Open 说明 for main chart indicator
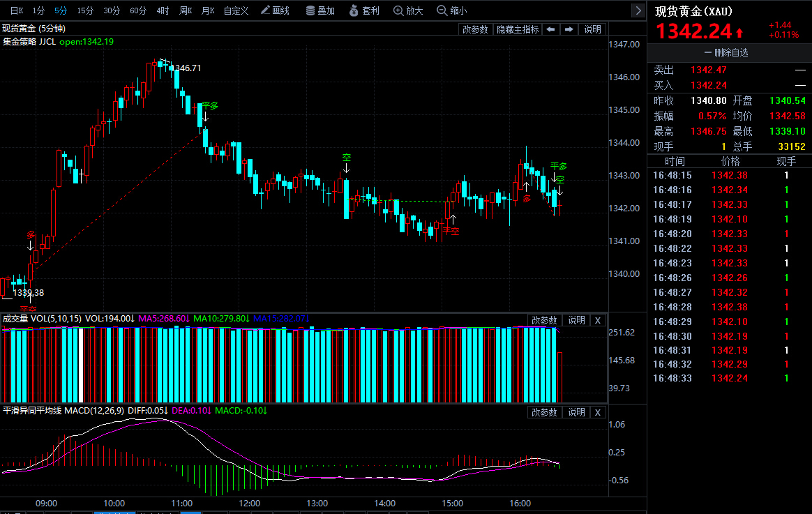The image size is (812, 514). pyautogui.click(x=592, y=29)
